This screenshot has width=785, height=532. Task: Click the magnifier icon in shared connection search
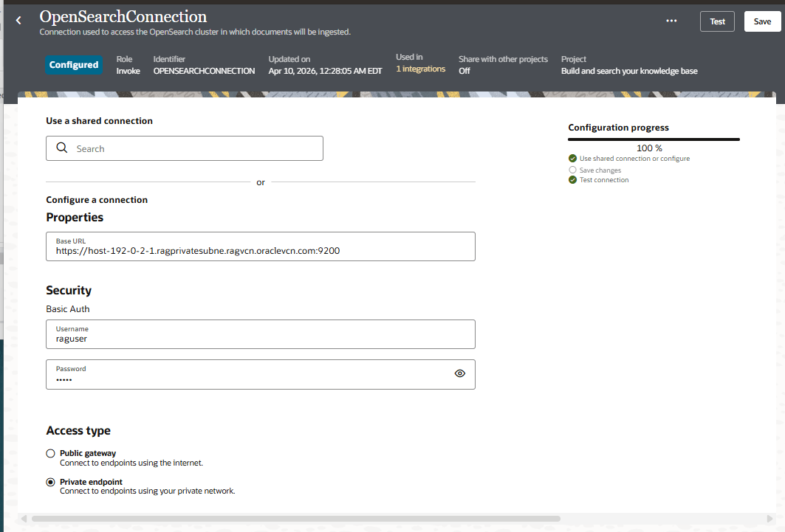(x=61, y=148)
